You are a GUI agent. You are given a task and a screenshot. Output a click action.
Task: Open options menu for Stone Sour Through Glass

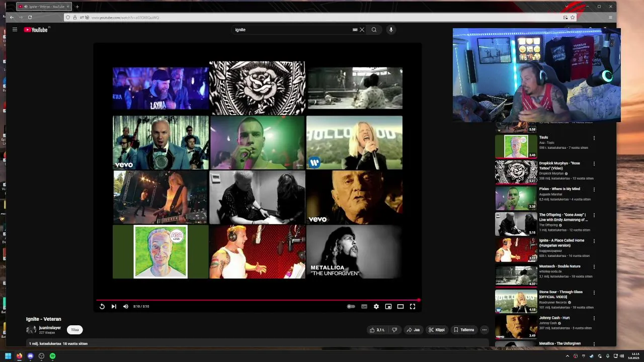(x=594, y=292)
